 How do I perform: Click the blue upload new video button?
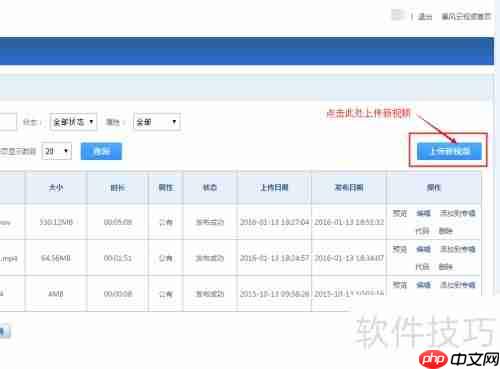(x=449, y=151)
